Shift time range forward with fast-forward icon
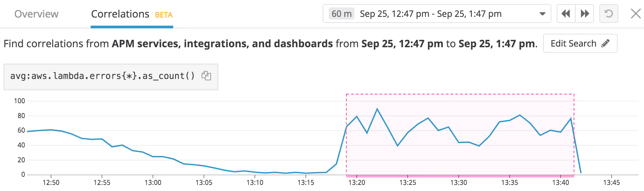This screenshot has width=644, height=191. point(585,14)
